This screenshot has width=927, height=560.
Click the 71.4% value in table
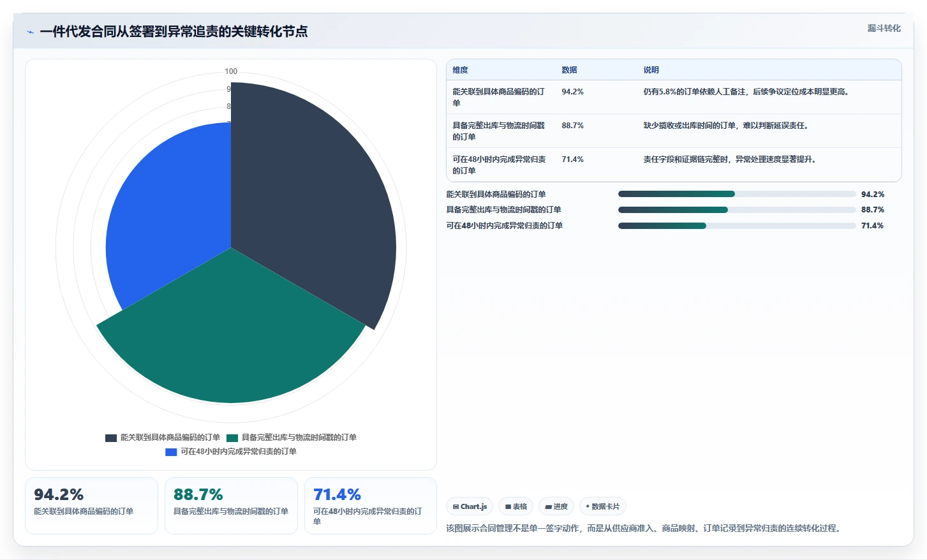point(572,159)
